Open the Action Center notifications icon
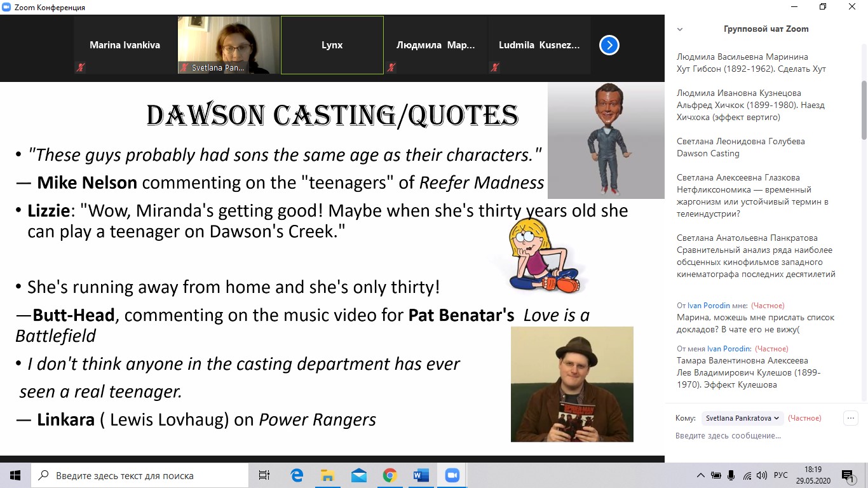The image size is (868, 488). click(848, 475)
